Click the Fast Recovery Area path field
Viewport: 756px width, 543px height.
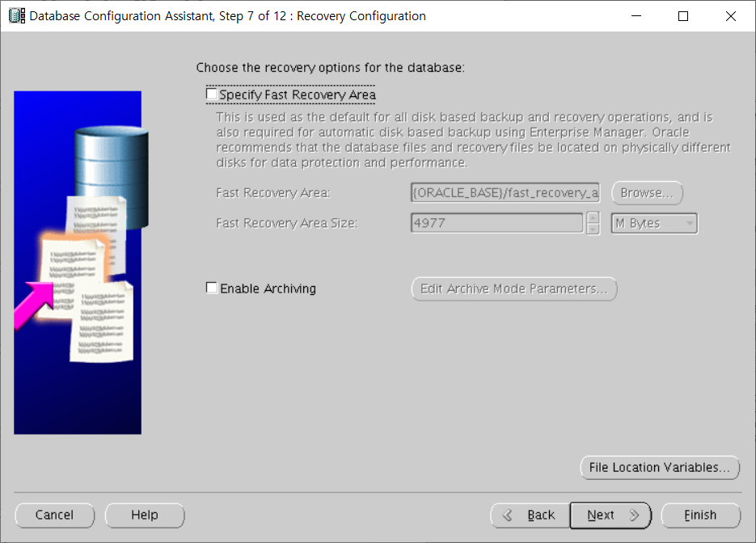pyautogui.click(x=505, y=193)
